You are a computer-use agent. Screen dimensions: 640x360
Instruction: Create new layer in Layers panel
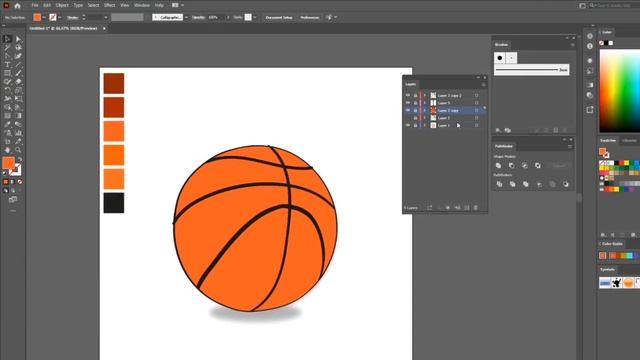[467, 208]
